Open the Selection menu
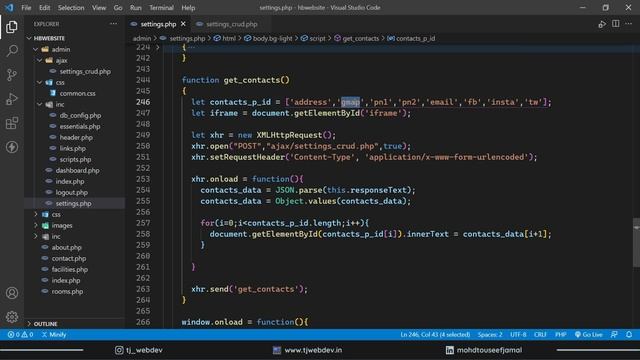The height and width of the screenshot is (360, 640). [71, 8]
